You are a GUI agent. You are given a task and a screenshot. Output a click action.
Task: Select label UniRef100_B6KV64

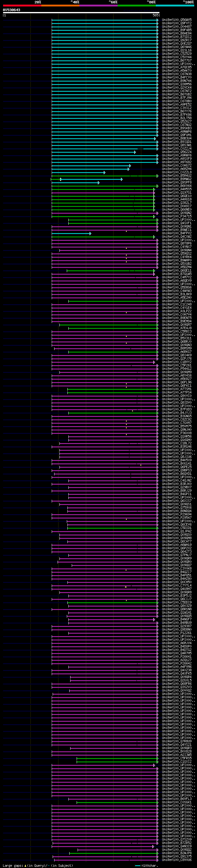tap(177, 186)
